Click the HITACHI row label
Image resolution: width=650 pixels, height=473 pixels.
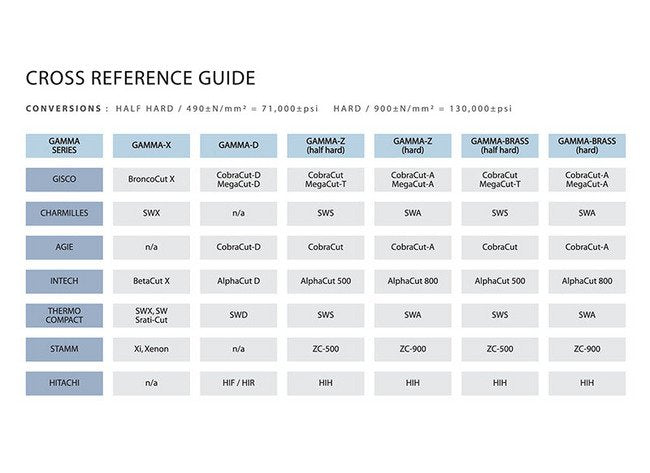pyautogui.click(x=64, y=384)
